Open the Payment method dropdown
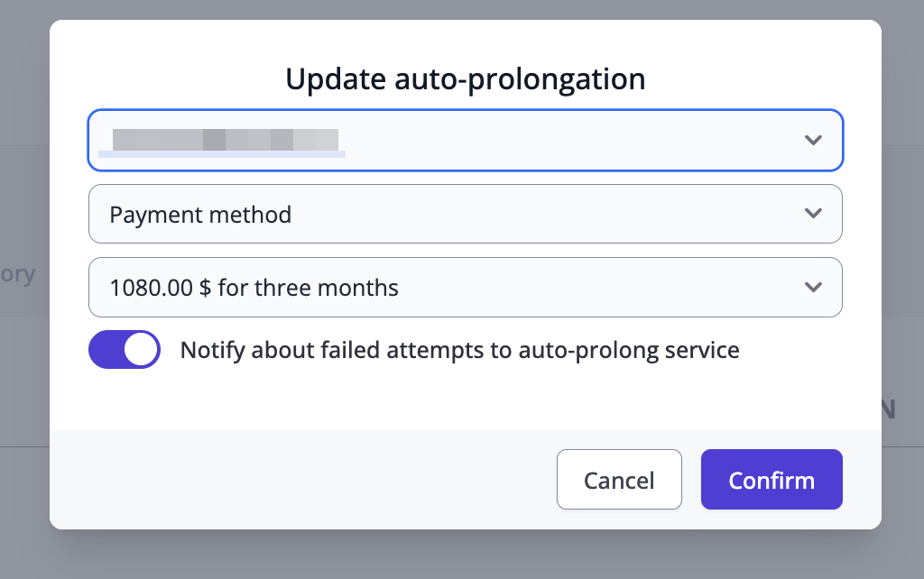The height and width of the screenshot is (579, 924). click(x=465, y=214)
